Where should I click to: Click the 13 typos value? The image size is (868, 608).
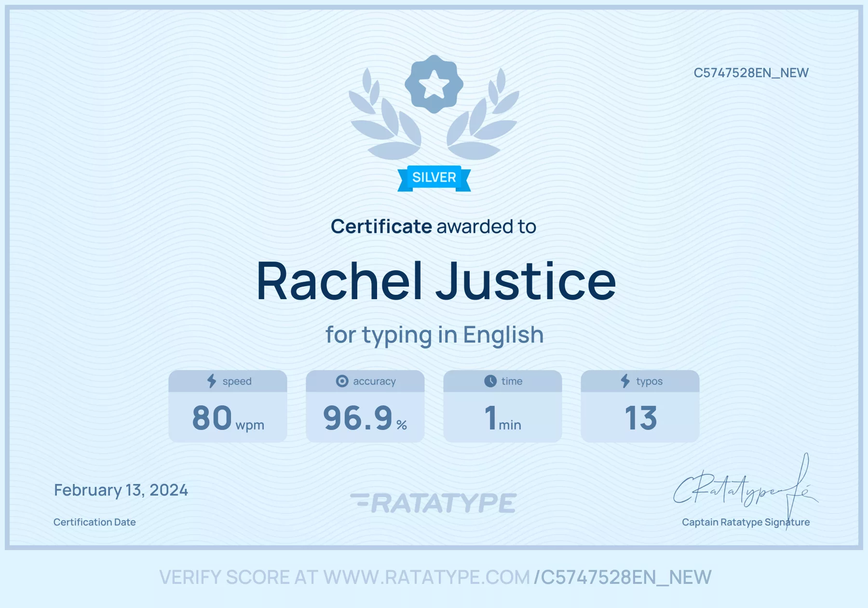click(x=640, y=418)
